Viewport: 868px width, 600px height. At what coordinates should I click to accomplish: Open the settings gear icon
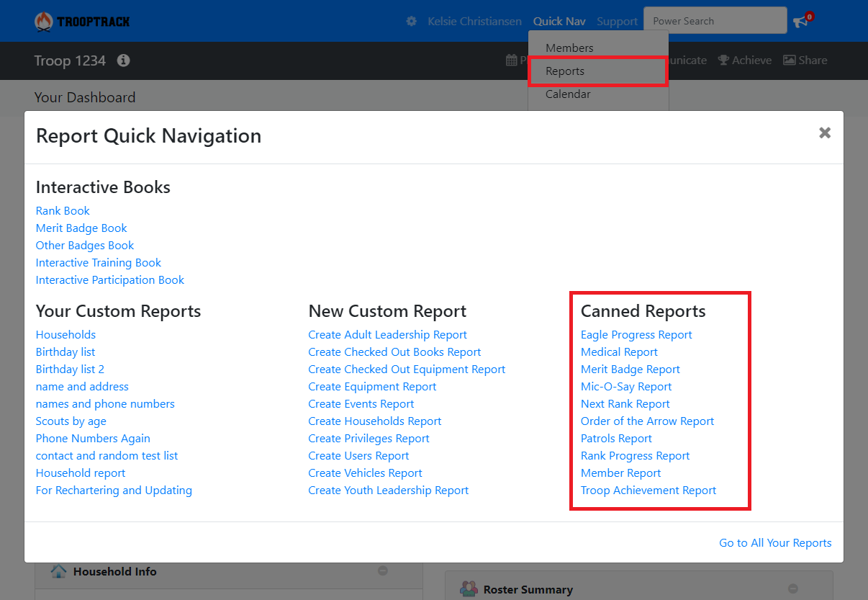pos(411,22)
